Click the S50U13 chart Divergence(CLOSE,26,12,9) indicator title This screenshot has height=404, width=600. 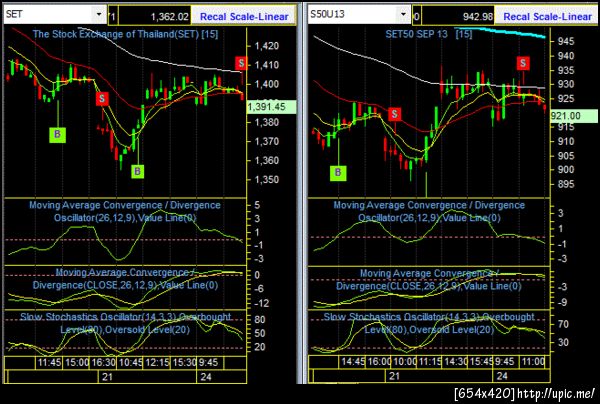point(429,280)
